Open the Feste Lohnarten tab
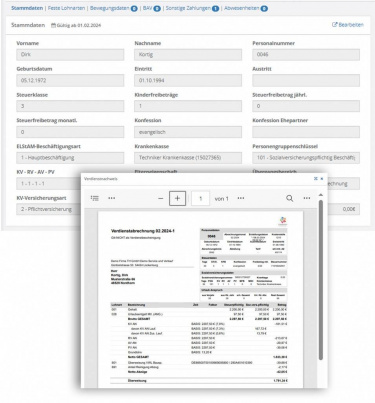This screenshot has width=375, height=403. (66, 8)
